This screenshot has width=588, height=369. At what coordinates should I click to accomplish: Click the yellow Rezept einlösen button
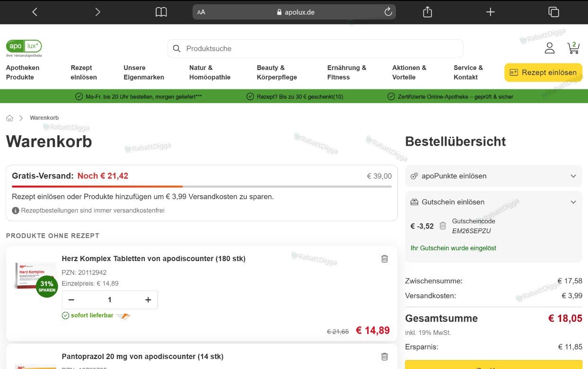tap(544, 72)
